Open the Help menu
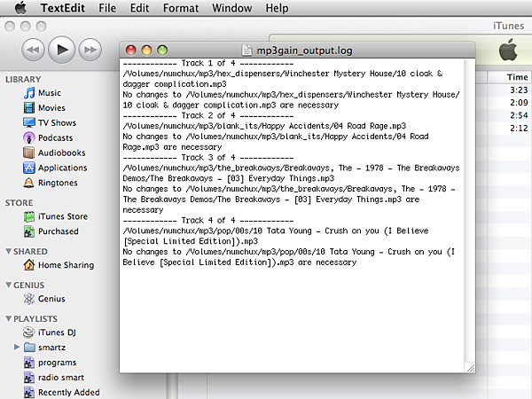Viewport: 532px width, 399px height. pyautogui.click(x=277, y=8)
